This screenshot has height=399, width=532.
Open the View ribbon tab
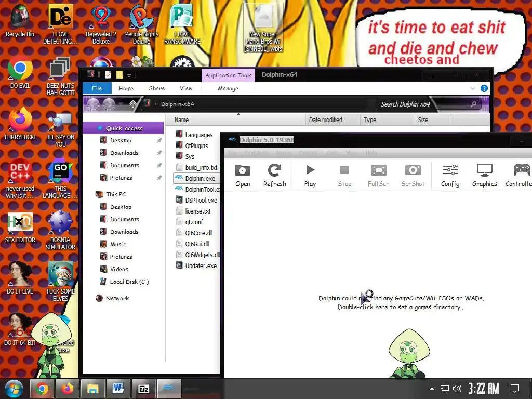186,88
